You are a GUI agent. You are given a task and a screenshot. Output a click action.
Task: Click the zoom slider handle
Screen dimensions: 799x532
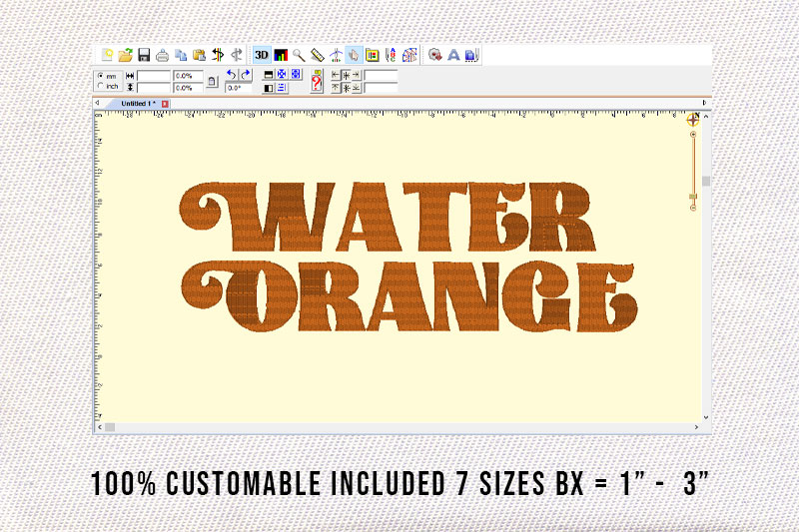tap(692, 197)
